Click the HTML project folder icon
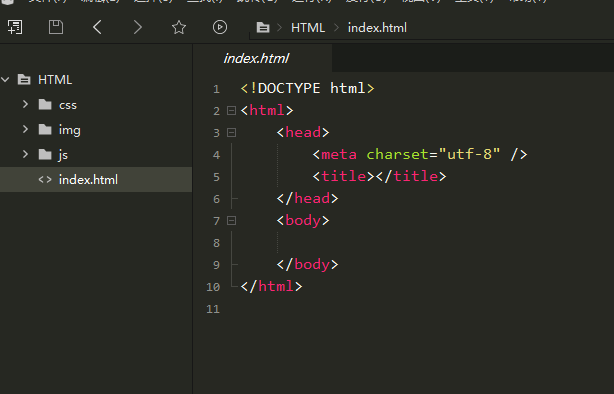Screen dimensions: 614x394 [x=24, y=80]
